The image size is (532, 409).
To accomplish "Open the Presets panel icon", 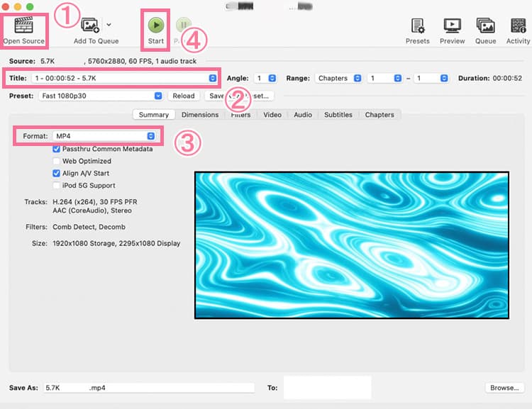I will point(417,26).
